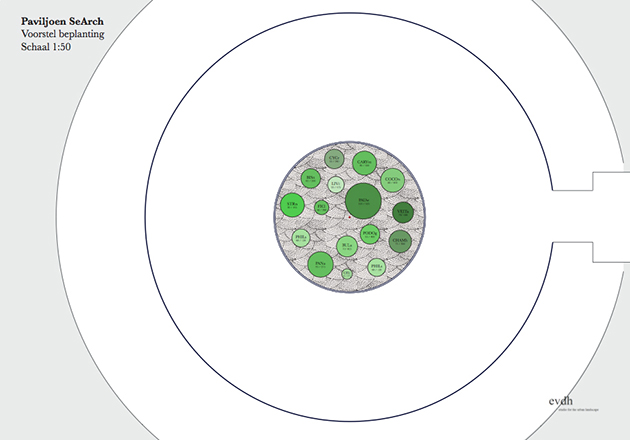Viewport: 630px width, 440px height.
Task: Select the COCOs plant circle
Action: (392, 181)
